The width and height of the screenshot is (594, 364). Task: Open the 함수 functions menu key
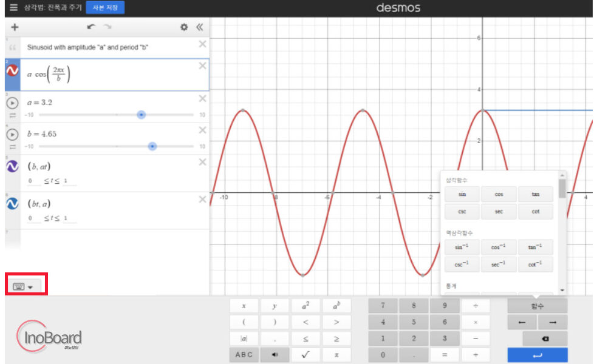(x=537, y=306)
